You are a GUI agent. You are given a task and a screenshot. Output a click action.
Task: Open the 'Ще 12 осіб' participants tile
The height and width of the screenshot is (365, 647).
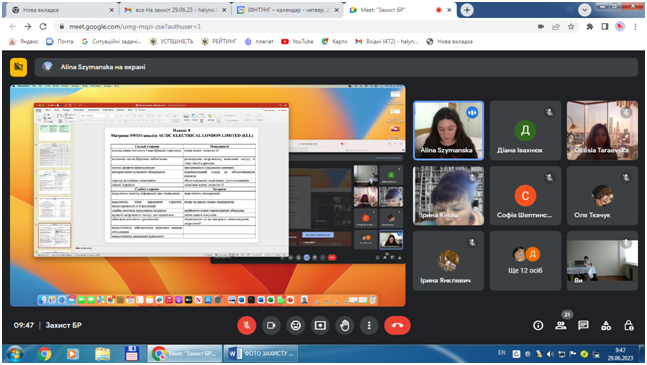[x=525, y=261]
